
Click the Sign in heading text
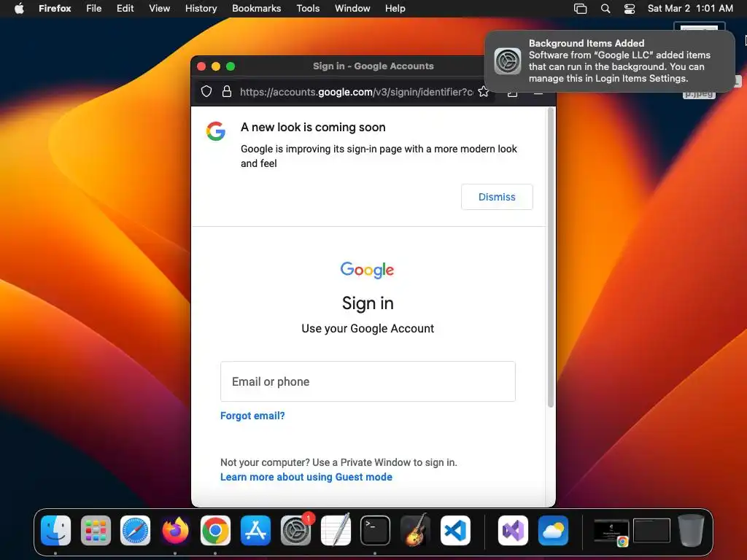(x=368, y=303)
